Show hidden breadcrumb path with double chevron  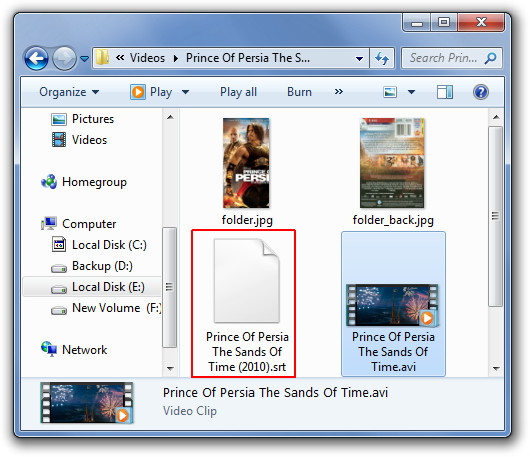pos(120,58)
